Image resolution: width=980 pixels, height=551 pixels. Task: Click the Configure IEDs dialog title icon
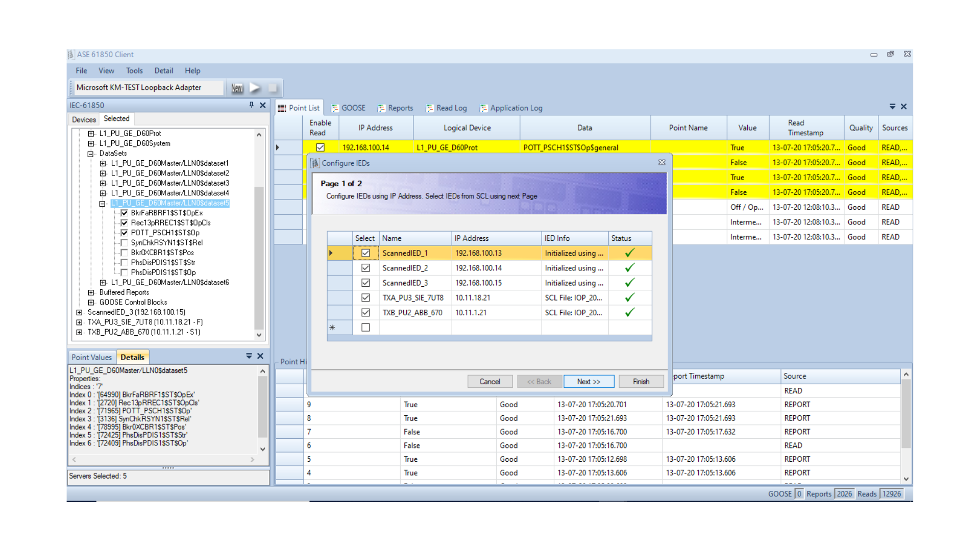point(315,163)
